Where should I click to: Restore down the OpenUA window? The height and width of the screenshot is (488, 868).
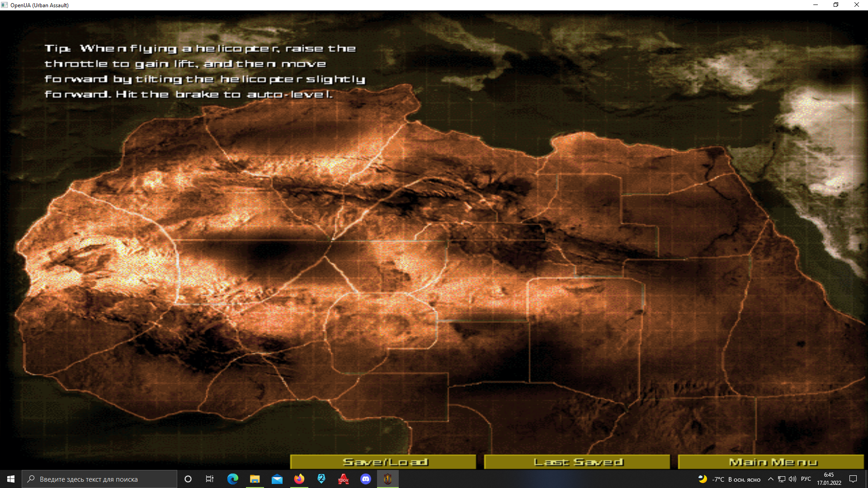pos(836,5)
